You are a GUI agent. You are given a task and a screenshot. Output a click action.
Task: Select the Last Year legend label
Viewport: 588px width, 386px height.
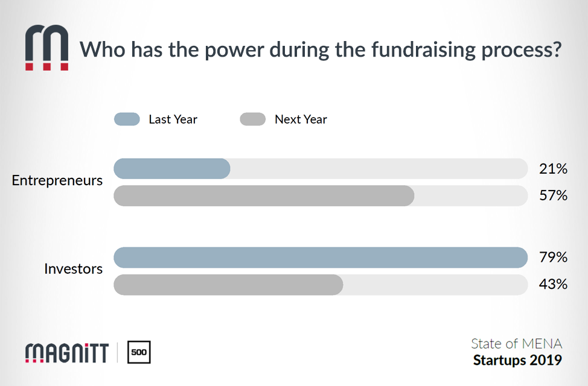(173, 119)
